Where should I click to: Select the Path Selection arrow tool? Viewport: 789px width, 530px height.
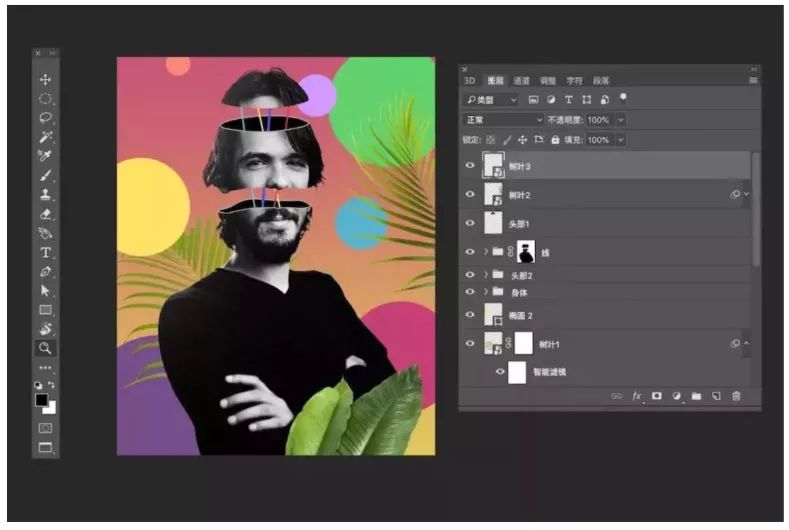point(45,290)
